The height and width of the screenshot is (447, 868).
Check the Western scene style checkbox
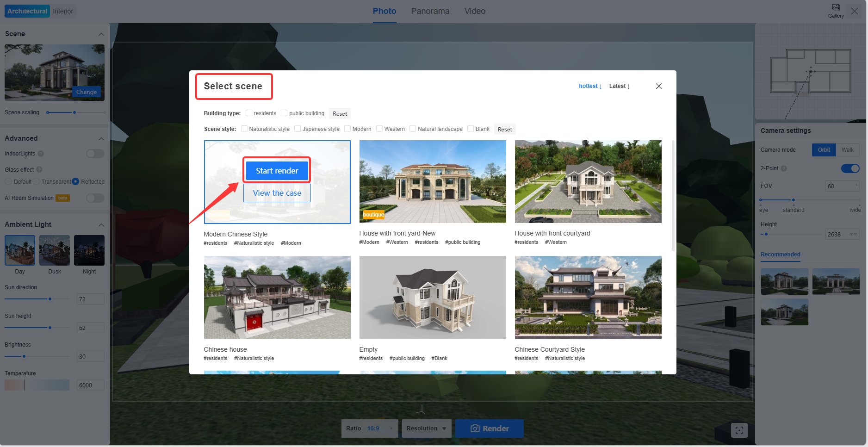click(x=379, y=129)
